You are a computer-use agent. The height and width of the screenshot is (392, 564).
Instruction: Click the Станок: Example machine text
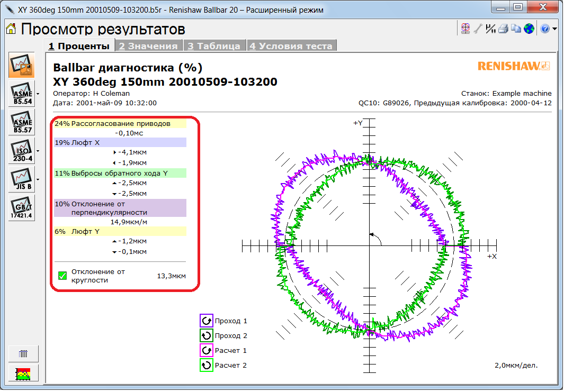pyautogui.click(x=506, y=94)
